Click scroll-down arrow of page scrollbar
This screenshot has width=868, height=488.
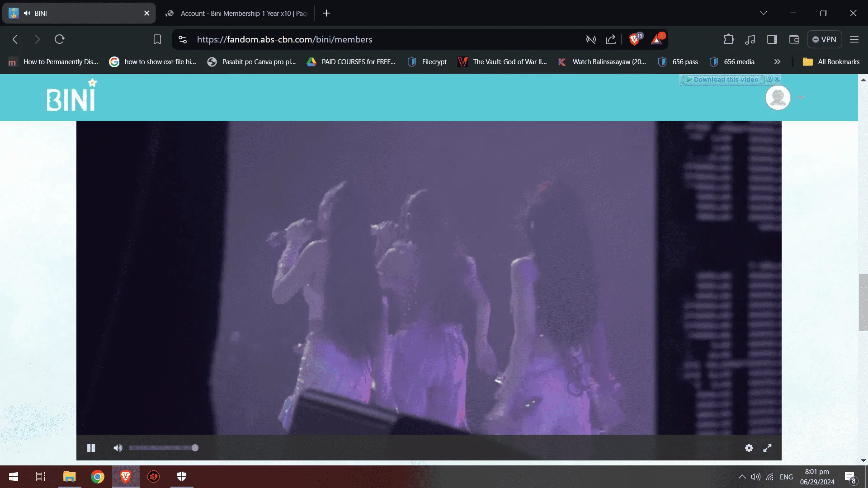(x=863, y=460)
